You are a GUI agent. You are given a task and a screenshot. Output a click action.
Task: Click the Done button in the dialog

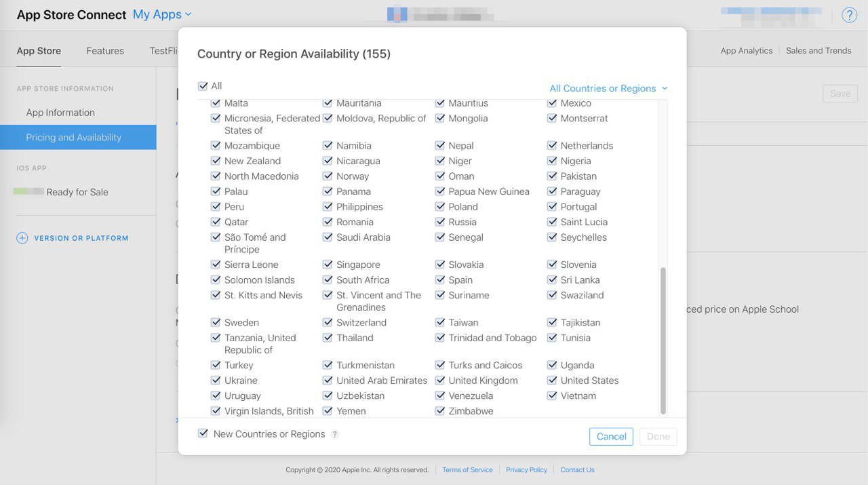click(x=658, y=437)
